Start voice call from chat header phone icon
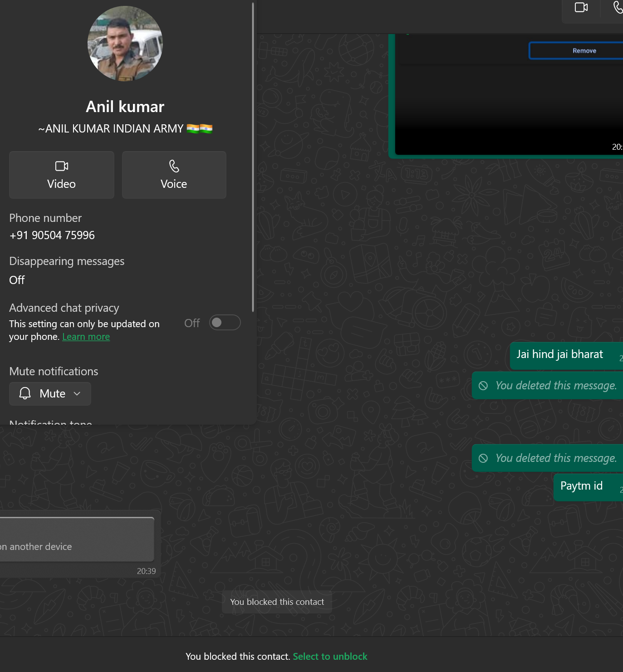The width and height of the screenshot is (623, 672). coord(618,8)
